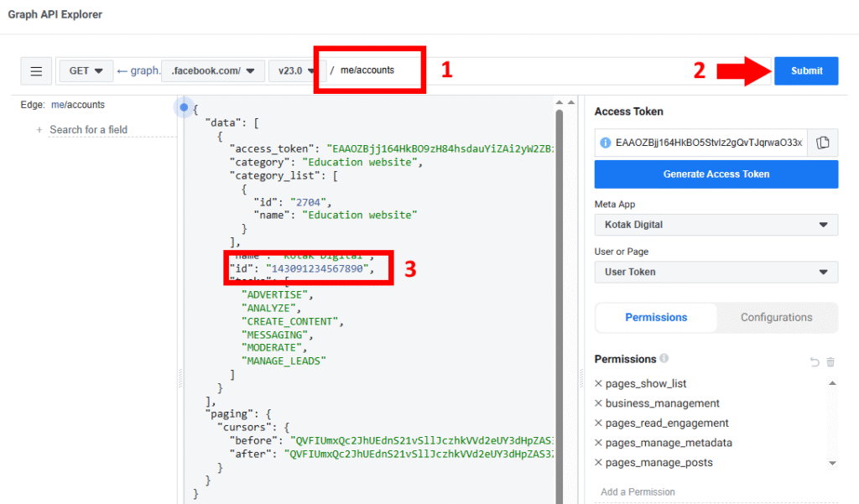Remove the business_management permission
This screenshot has height=504, width=859.
pos(598,403)
